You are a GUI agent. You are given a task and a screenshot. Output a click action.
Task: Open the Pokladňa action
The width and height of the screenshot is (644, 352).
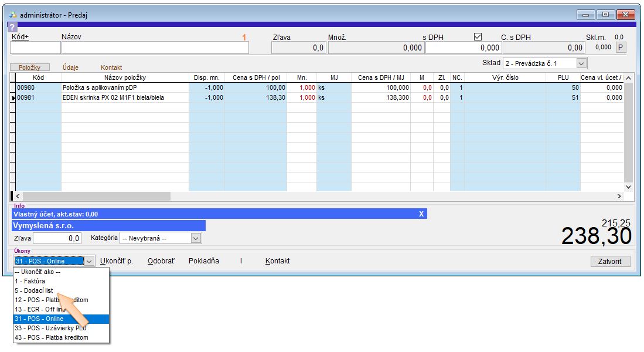point(203,261)
